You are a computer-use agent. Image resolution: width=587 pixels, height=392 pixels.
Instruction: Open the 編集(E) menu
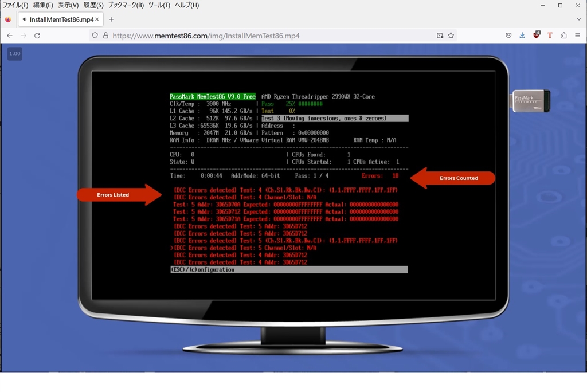point(43,5)
